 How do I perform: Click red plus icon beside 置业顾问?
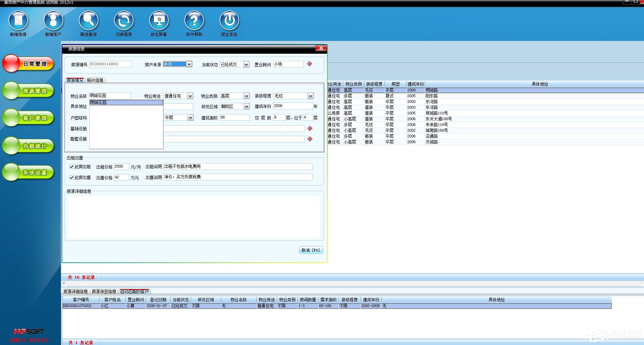[309, 64]
